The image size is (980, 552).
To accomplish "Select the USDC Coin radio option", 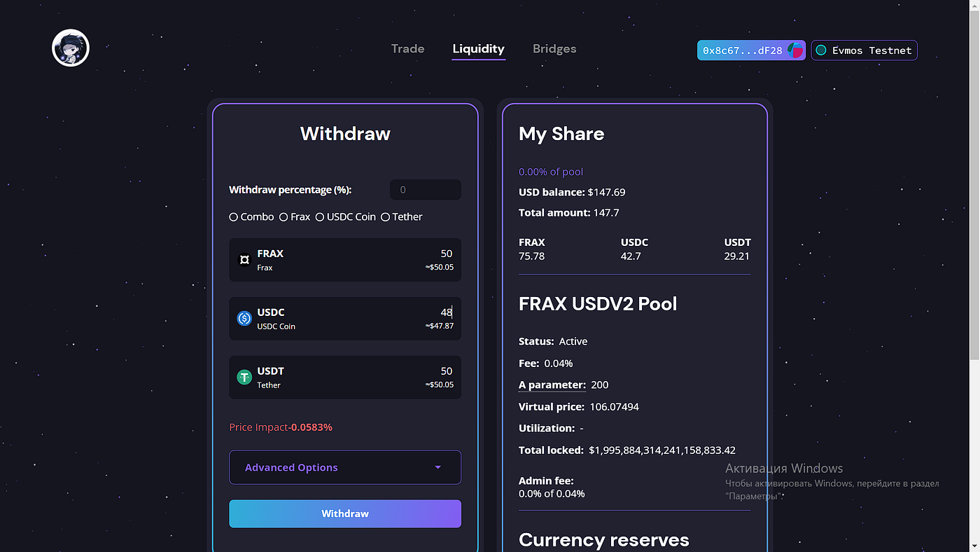I will coord(320,217).
